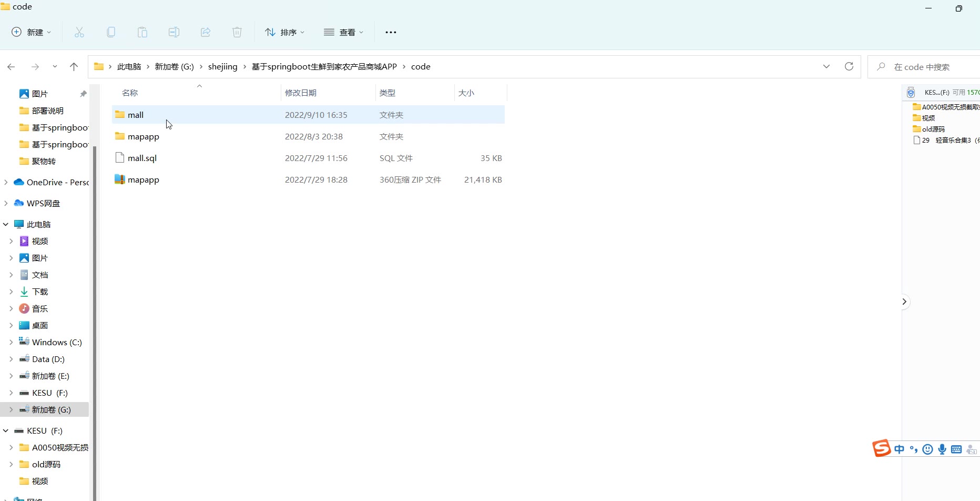The image size is (980, 501).
Task: Collapse the 此电脑 tree node
Action: coord(6,224)
